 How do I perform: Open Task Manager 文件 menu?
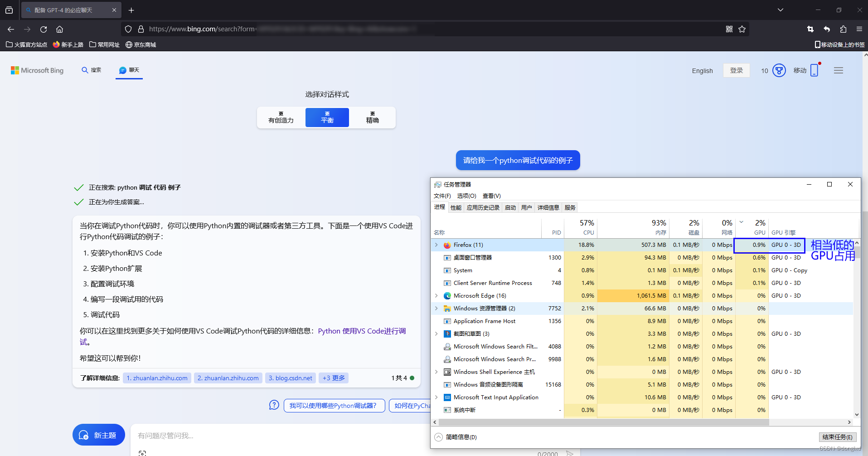(442, 196)
